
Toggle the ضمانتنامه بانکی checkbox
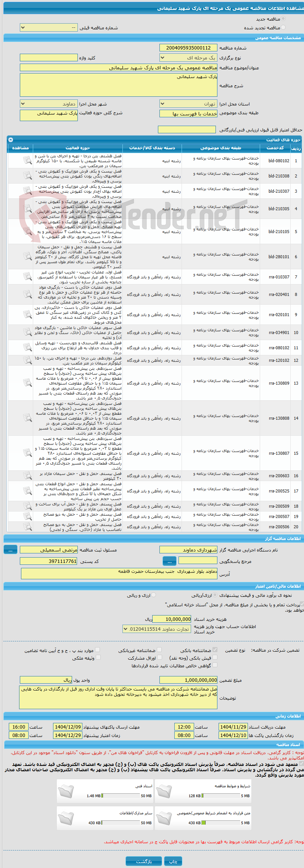[x=215, y=650]
